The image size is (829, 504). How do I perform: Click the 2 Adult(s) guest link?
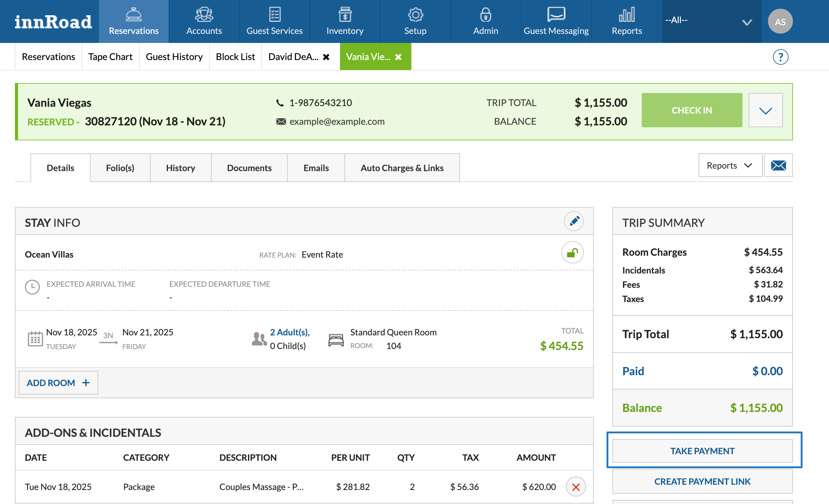pos(289,332)
